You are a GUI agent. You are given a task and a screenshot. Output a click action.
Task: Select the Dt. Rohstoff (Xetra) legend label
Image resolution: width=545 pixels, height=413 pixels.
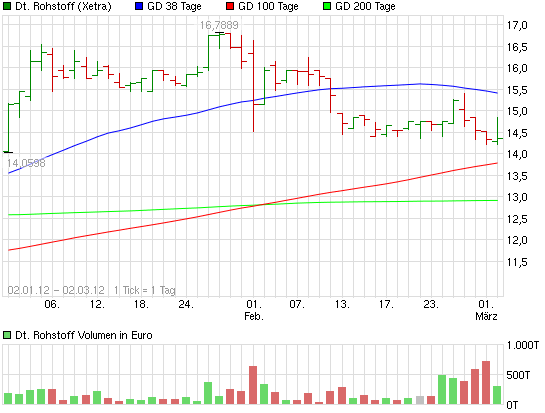click(63, 6)
